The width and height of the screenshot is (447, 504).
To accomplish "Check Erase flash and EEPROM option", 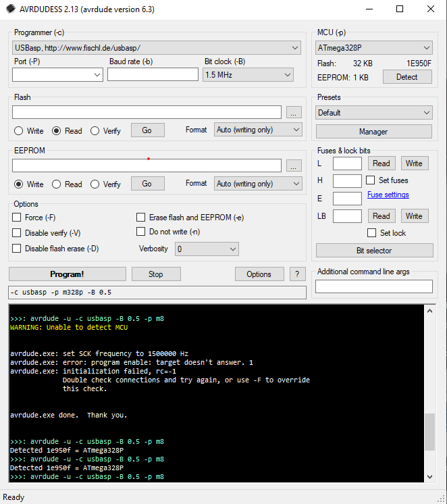I will tap(141, 218).
